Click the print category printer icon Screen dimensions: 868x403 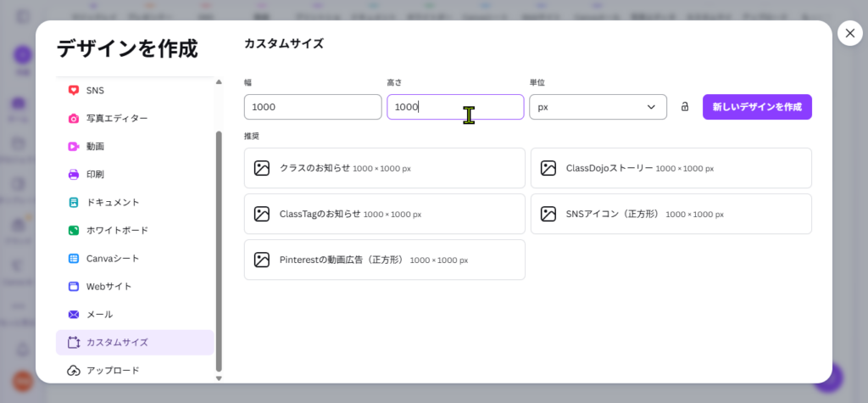coord(74,175)
